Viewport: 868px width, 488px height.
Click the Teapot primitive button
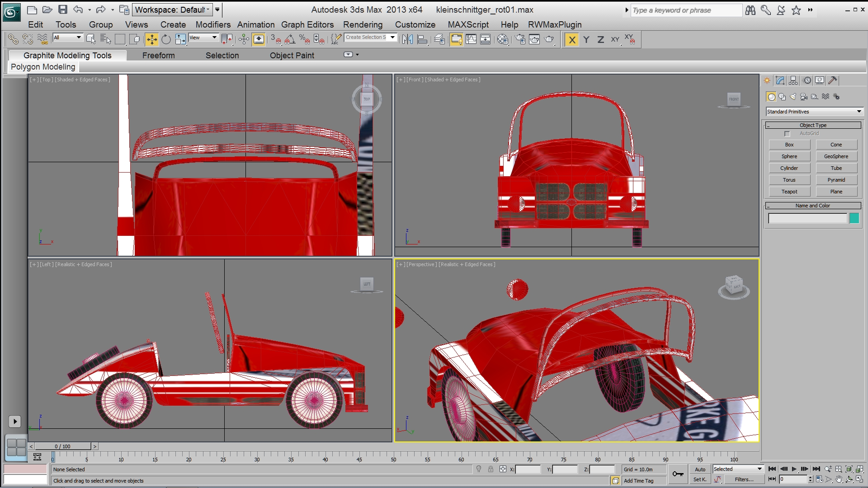789,192
